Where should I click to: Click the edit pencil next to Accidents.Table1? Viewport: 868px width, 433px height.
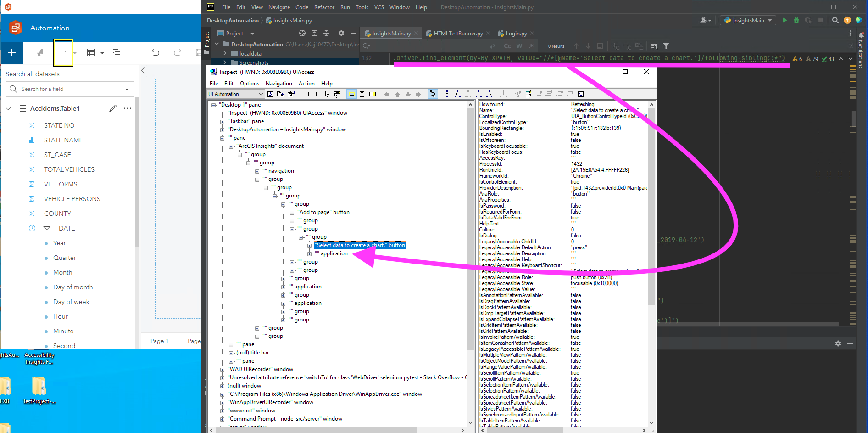click(113, 108)
